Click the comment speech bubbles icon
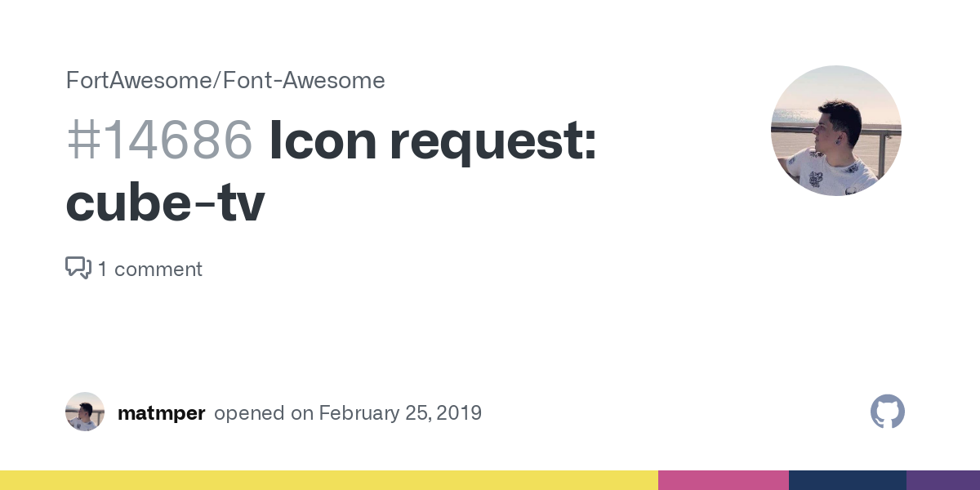The width and height of the screenshot is (980, 490). [x=78, y=268]
